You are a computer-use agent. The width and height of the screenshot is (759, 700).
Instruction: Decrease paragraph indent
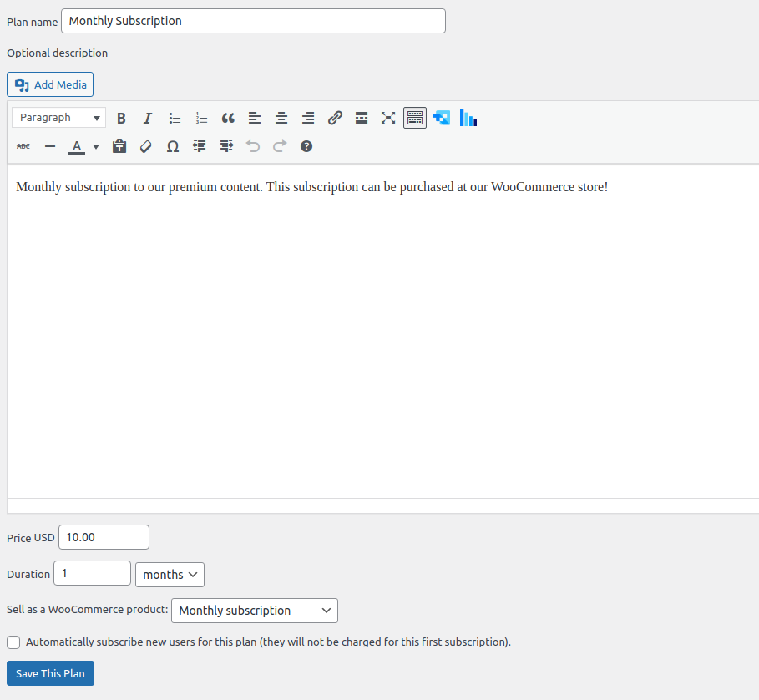[200, 146]
